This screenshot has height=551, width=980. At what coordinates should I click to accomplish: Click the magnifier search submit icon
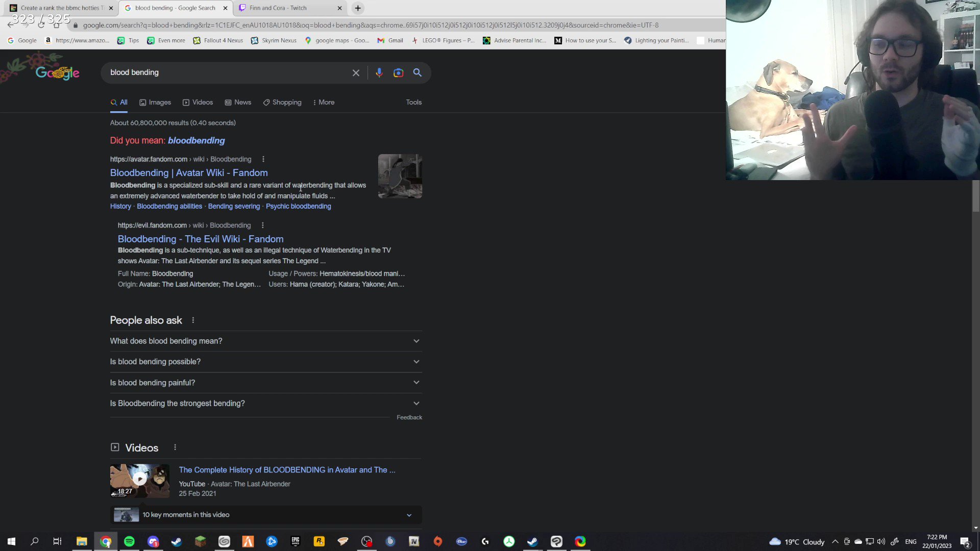click(x=418, y=73)
